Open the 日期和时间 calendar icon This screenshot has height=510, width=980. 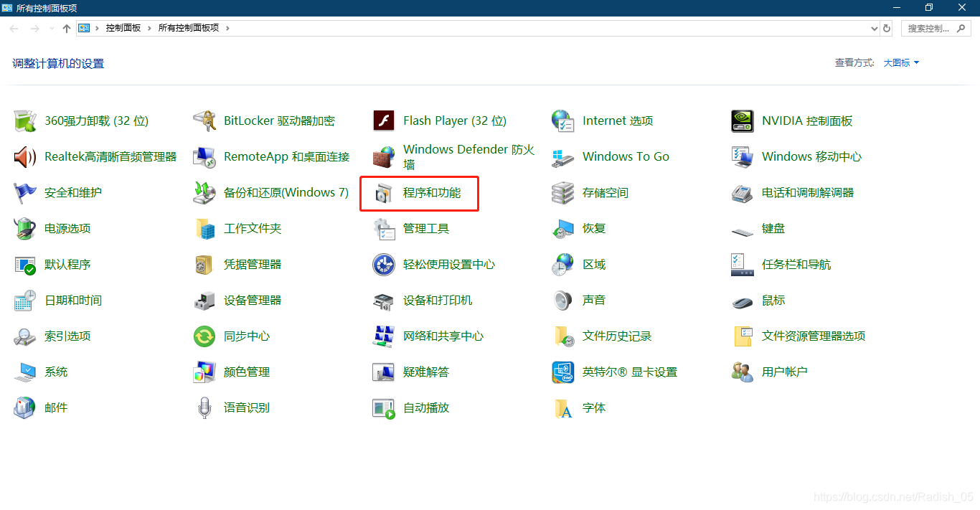click(x=25, y=301)
